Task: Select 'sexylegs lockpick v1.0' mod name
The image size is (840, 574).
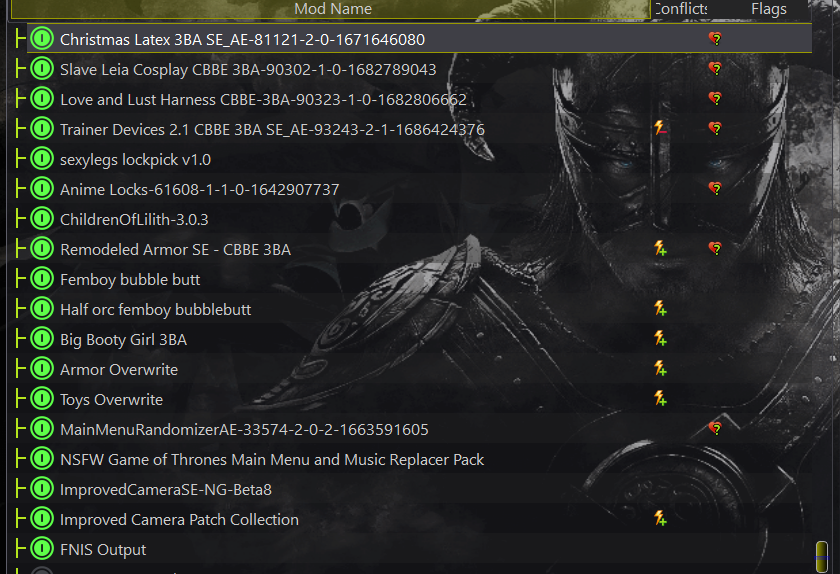Action: click(x=135, y=160)
